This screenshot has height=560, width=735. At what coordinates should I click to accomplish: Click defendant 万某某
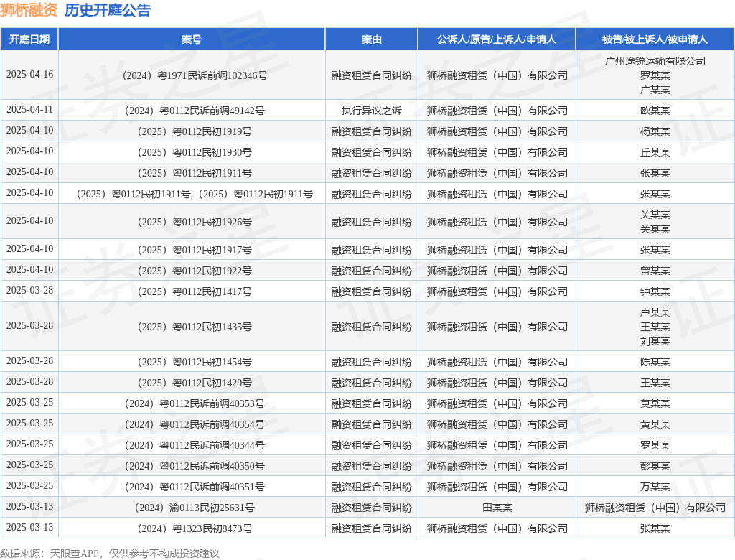tap(655, 487)
